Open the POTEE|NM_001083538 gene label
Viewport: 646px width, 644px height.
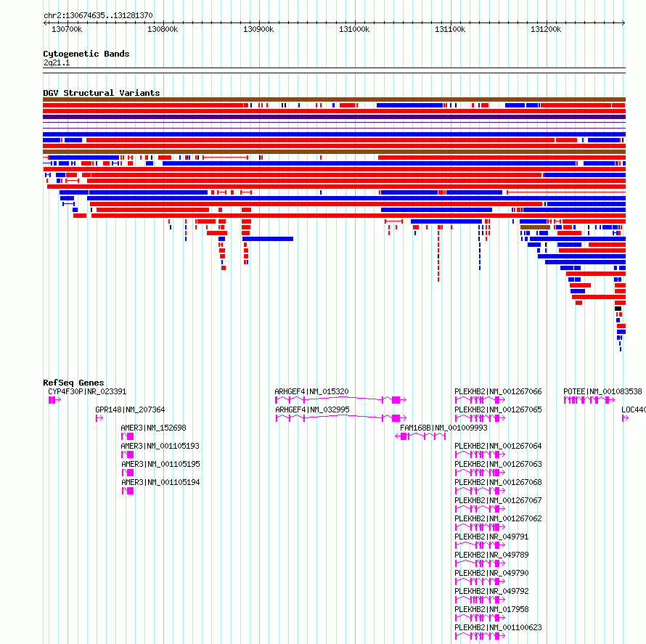click(602, 391)
